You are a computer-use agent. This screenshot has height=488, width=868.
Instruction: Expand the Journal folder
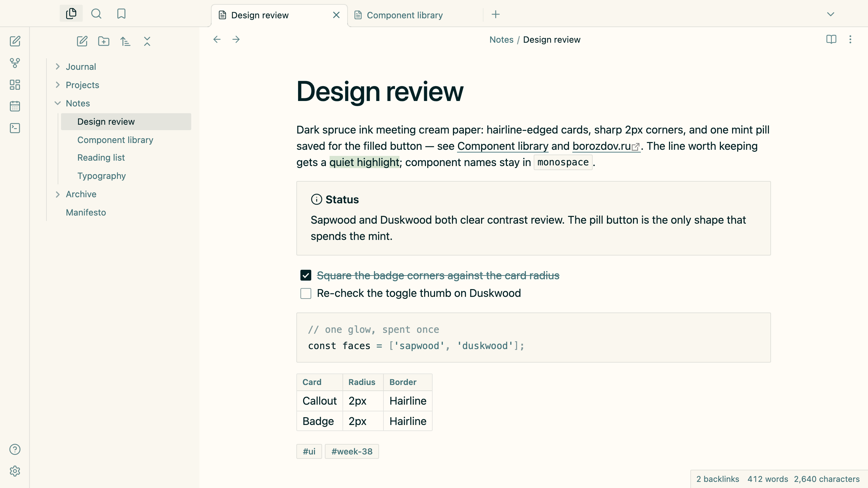pos(58,66)
